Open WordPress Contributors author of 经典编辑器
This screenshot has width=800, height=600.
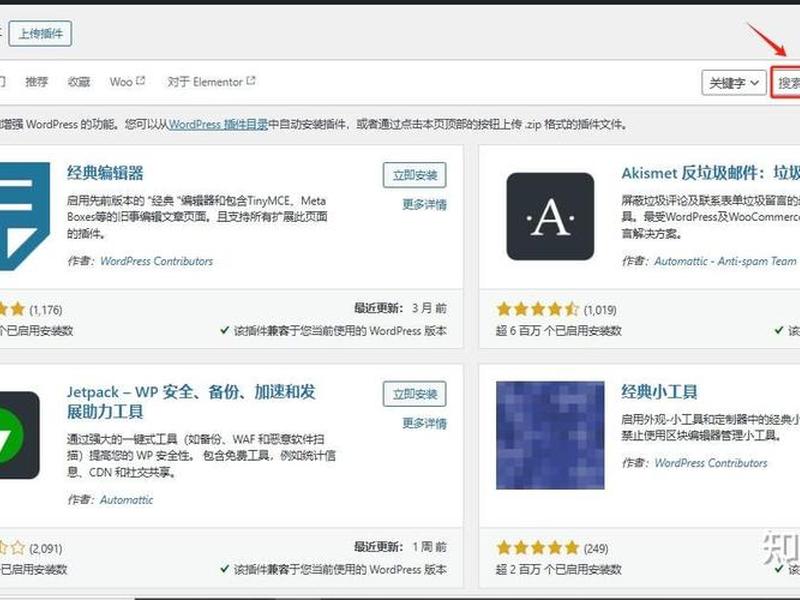tap(157, 261)
